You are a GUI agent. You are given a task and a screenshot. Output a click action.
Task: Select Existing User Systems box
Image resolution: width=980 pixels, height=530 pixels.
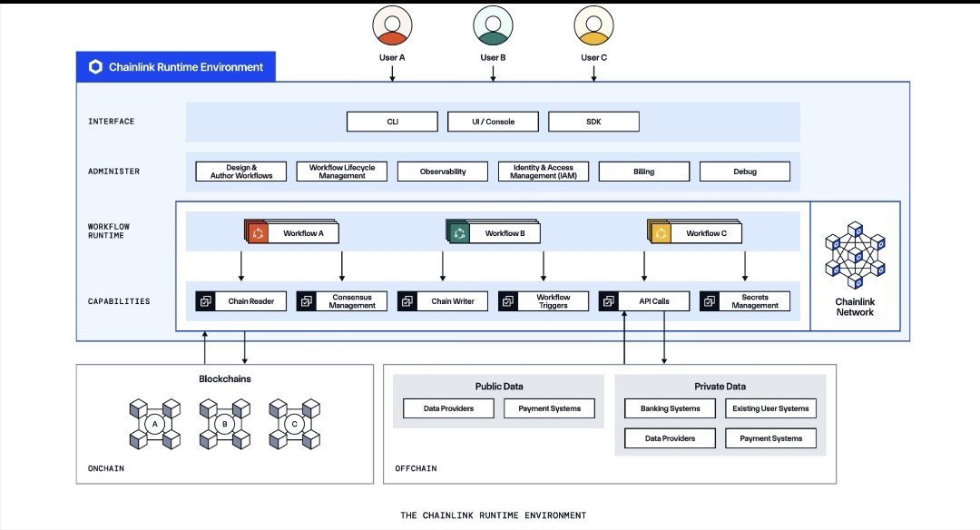pyautogui.click(x=770, y=408)
